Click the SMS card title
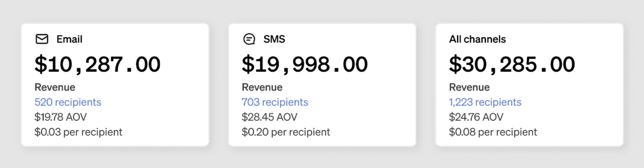The image size is (644, 168). (274, 39)
